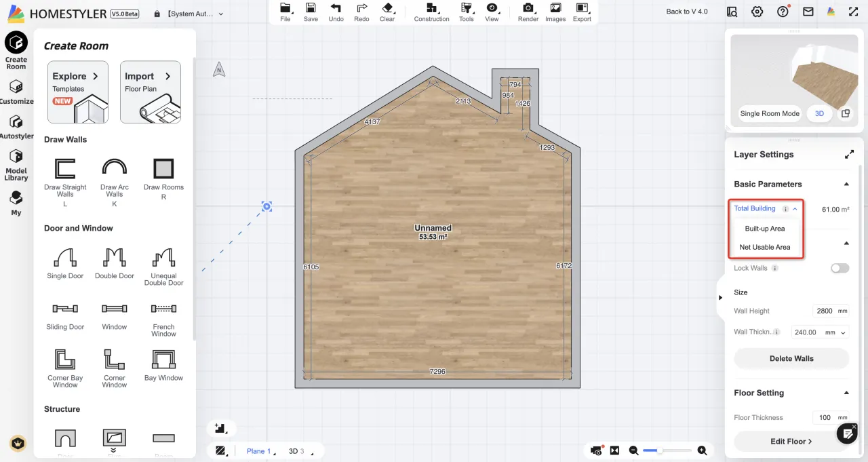Click the camera visibility icon at bottom

point(596,450)
